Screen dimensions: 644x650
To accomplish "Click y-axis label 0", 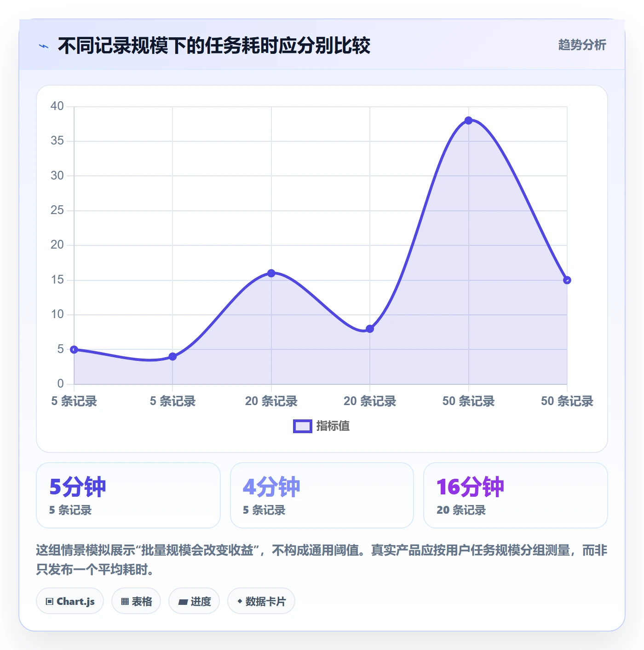I will (60, 384).
